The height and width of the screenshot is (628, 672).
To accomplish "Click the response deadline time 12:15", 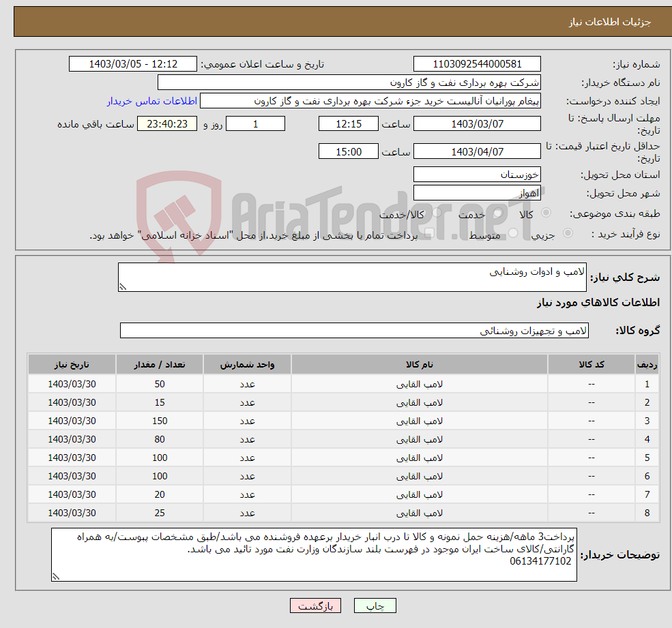I will (349, 124).
